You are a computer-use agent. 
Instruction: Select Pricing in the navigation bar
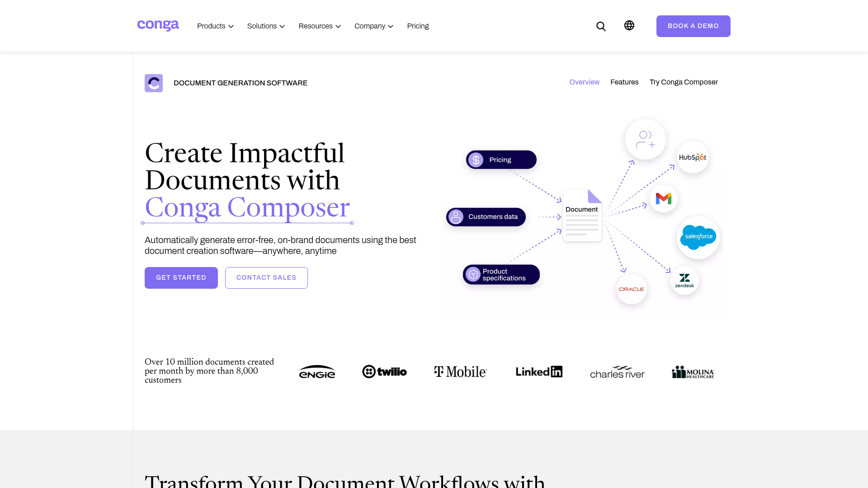(418, 26)
